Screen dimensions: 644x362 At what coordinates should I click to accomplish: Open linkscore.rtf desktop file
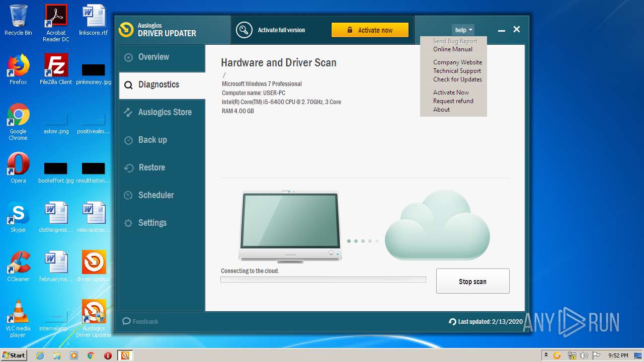(x=94, y=20)
